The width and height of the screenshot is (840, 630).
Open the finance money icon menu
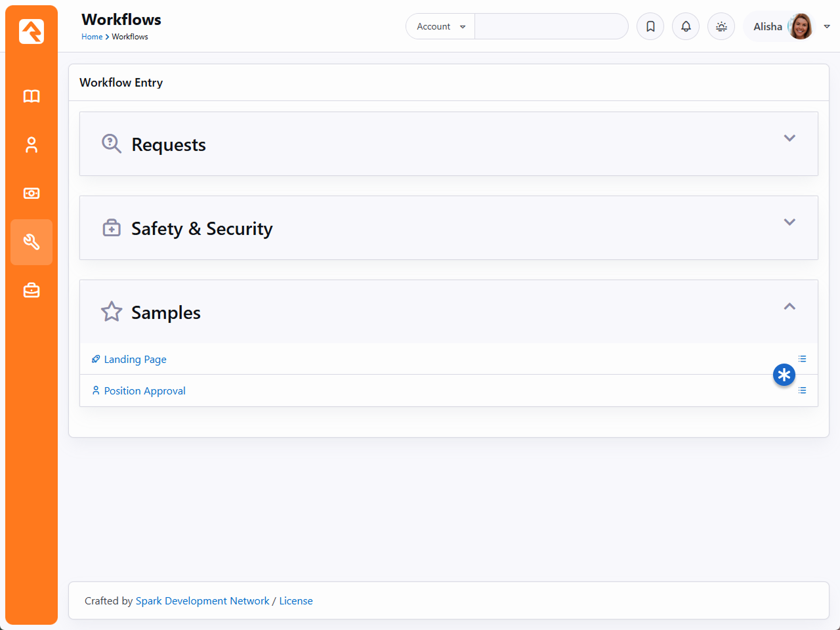click(31, 194)
